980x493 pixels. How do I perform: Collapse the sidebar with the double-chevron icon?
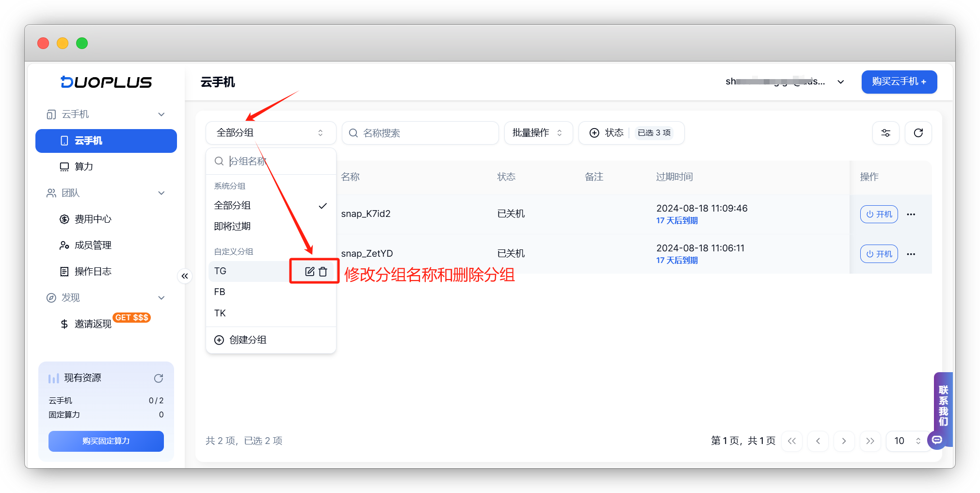[185, 276]
